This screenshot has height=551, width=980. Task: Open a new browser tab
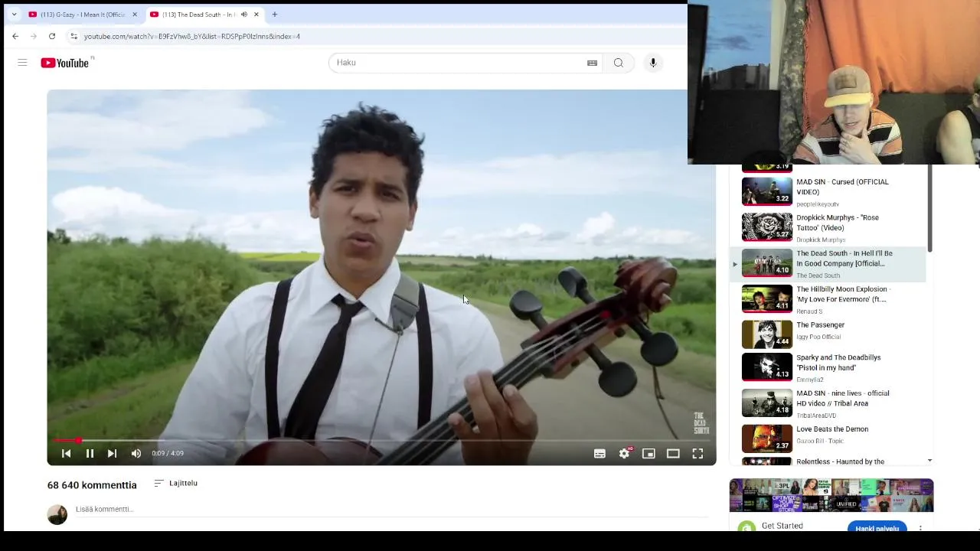pos(275,15)
